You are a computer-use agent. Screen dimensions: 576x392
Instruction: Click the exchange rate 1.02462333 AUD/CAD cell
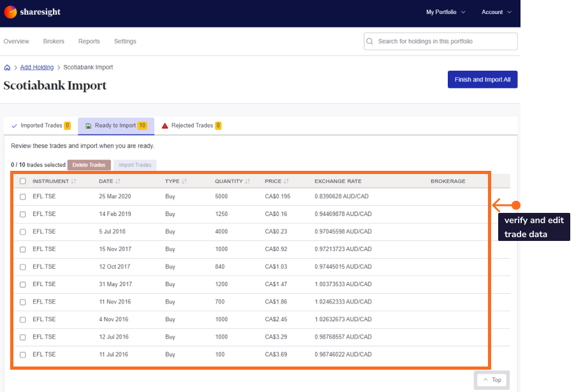point(343,301)
